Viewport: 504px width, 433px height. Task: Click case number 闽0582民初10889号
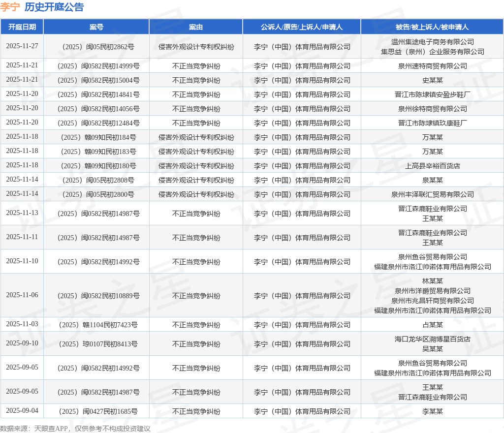(98, 296)
